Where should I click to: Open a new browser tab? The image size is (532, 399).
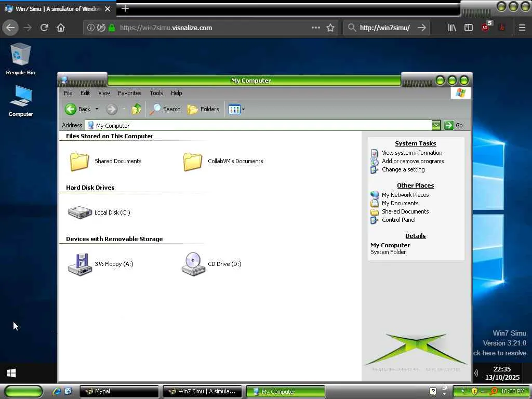pyautogui.click(x=125, y=8)
